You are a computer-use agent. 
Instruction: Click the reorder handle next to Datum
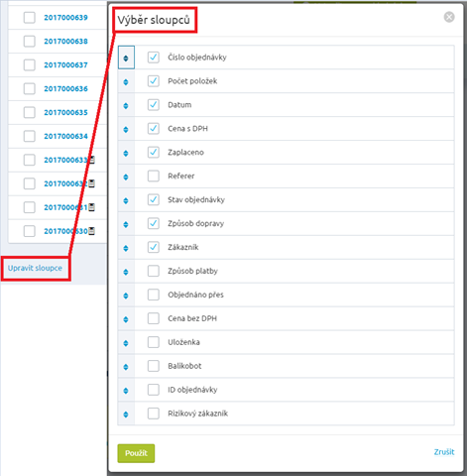tap(126, 106)
